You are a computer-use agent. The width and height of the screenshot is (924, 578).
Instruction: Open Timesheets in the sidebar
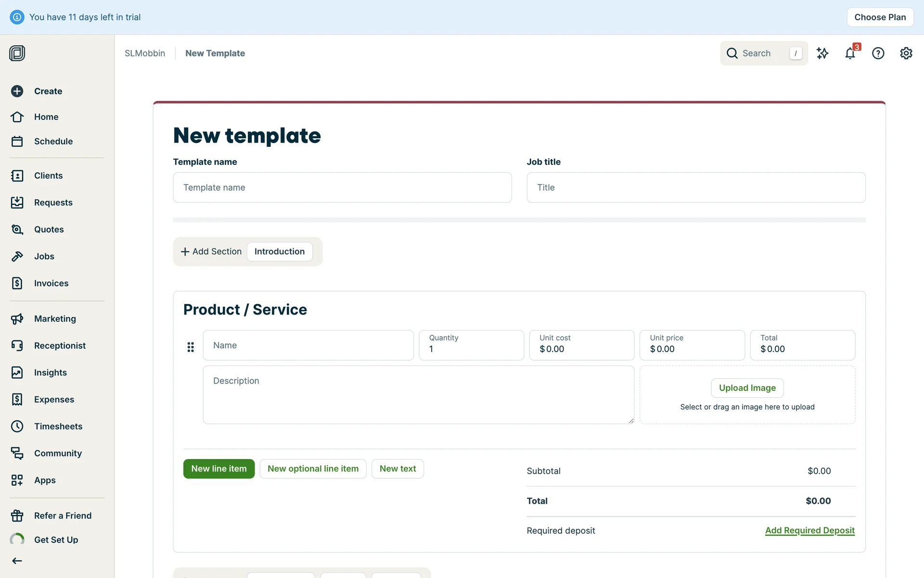(x=58, y=426)
